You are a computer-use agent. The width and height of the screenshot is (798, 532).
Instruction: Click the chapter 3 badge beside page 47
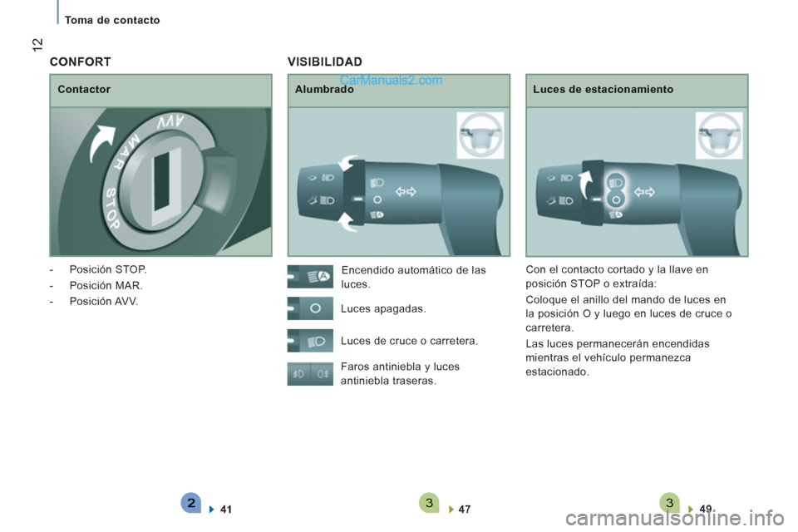tap(430, 503)
